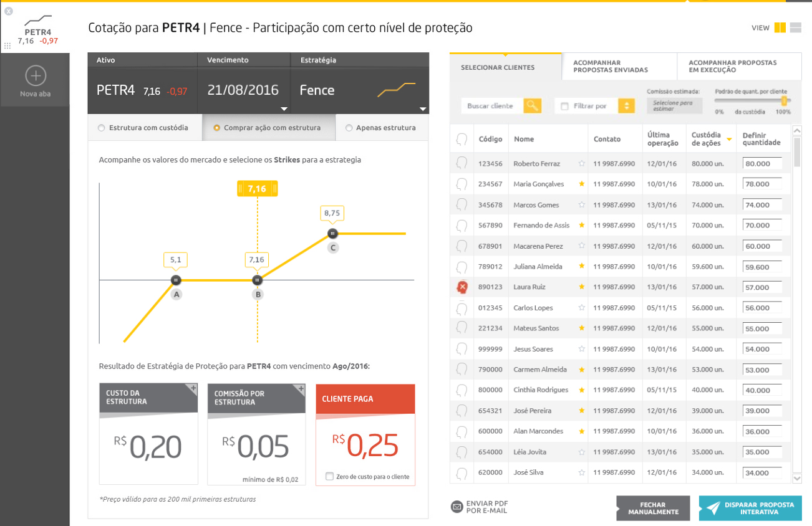This screenshot has width=812, height=526.
Task: Switch to the split-column view icon
Action: (780, 27)
